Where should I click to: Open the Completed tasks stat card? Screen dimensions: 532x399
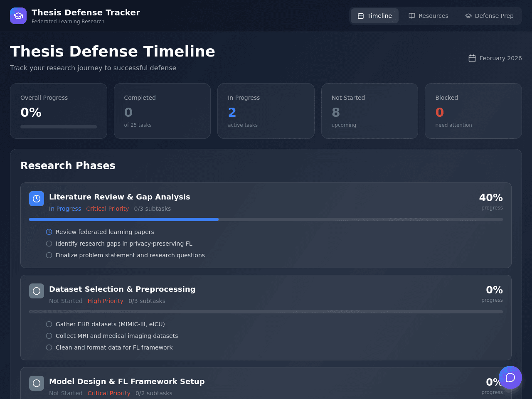click(x=162, y=111)
